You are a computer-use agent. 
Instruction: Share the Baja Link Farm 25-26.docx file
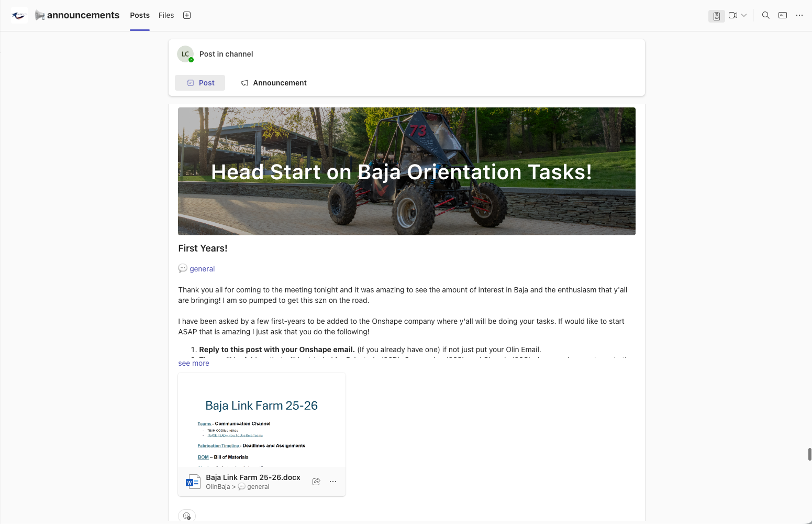pyautogui.click(x=316, y=481)
